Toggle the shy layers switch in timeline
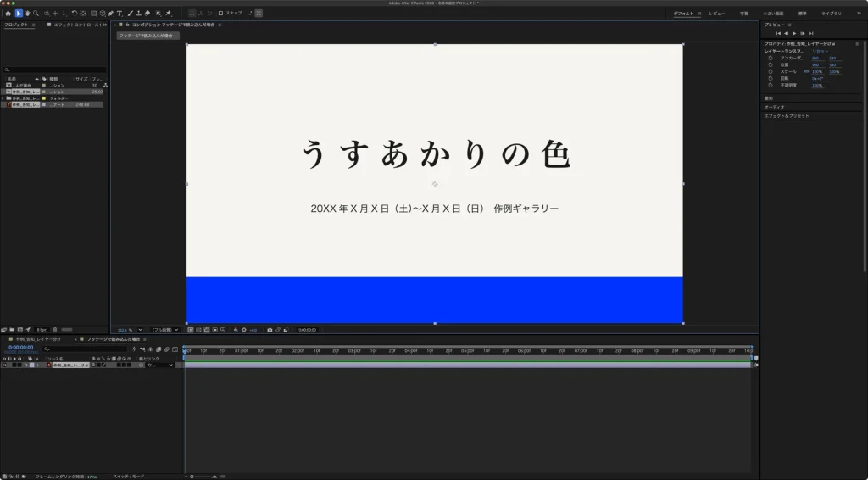868x480 pixels. pyautogui.click(x=151, y=349)
